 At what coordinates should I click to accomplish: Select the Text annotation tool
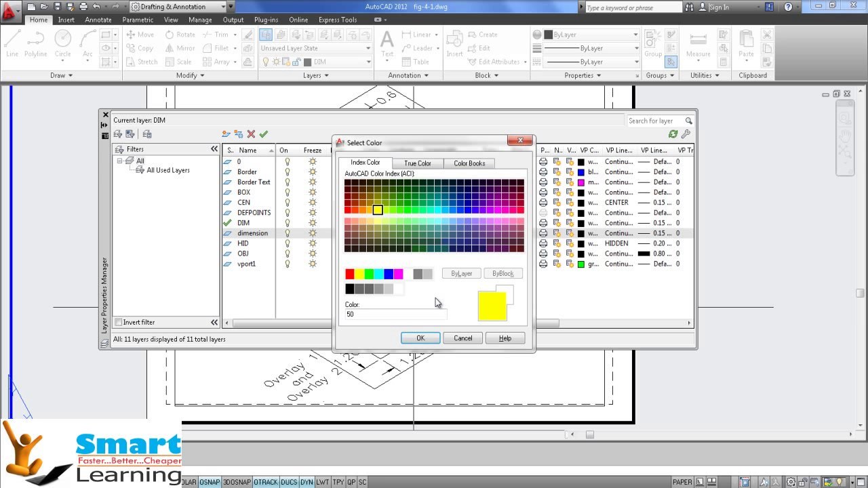coord(387,45)
